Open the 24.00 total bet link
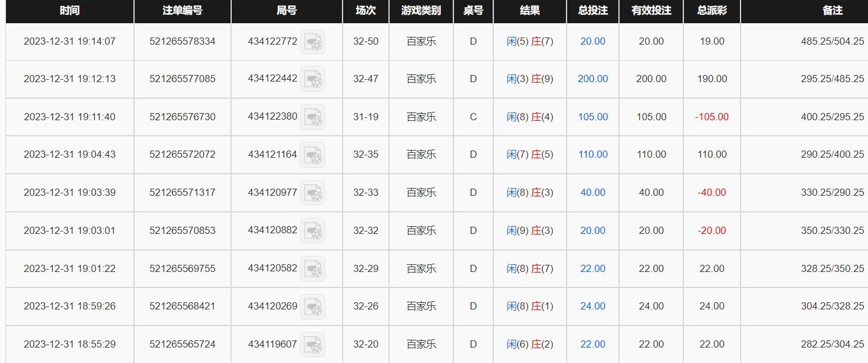The image size is (868, 363). [593, 306]
